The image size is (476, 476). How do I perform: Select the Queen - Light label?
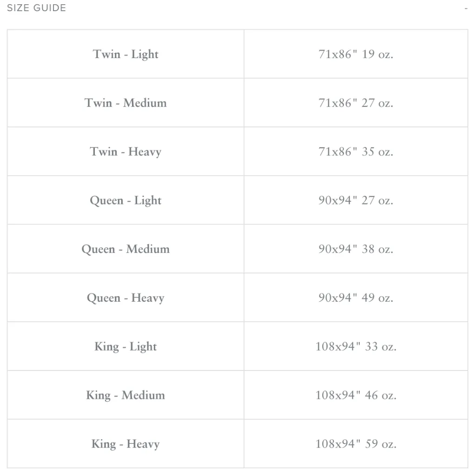[x=126, y=201]
